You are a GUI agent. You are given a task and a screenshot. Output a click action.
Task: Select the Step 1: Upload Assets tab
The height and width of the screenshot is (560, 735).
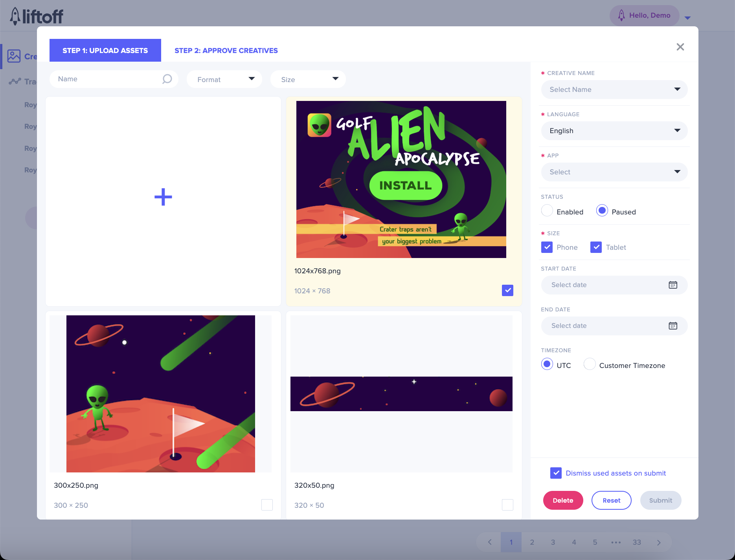click(105, 51)
